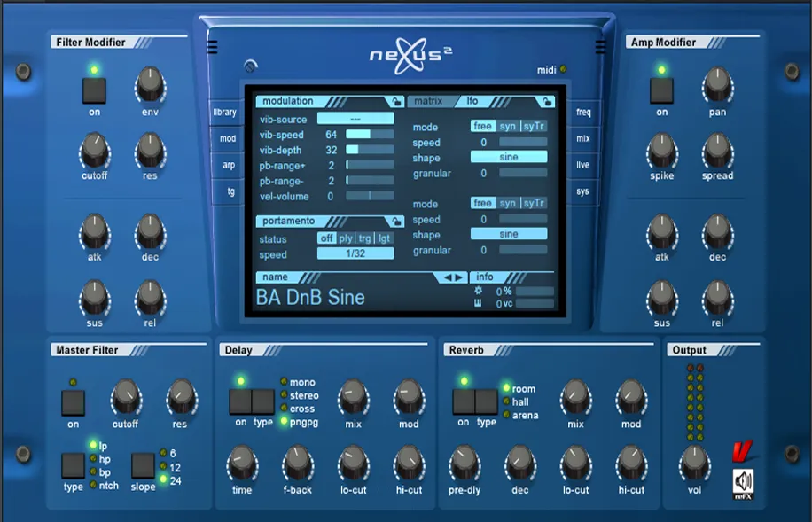812x522 pixels.
Task: Click the Delay type button
Action: [x=263, y=401]
